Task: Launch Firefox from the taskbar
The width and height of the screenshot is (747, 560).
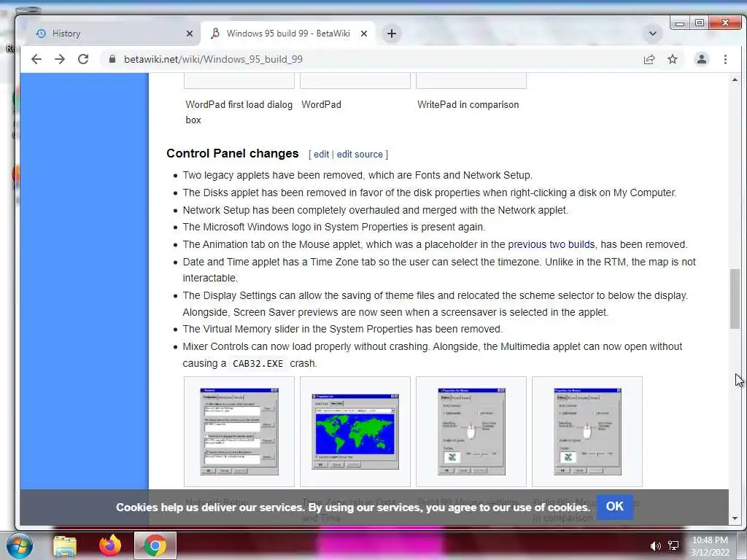Action: click(x=110, y=545)
